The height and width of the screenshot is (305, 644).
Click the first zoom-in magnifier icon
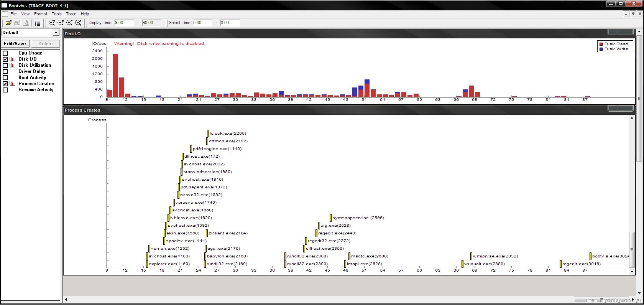pyautogui.click(x=52, y=23)
